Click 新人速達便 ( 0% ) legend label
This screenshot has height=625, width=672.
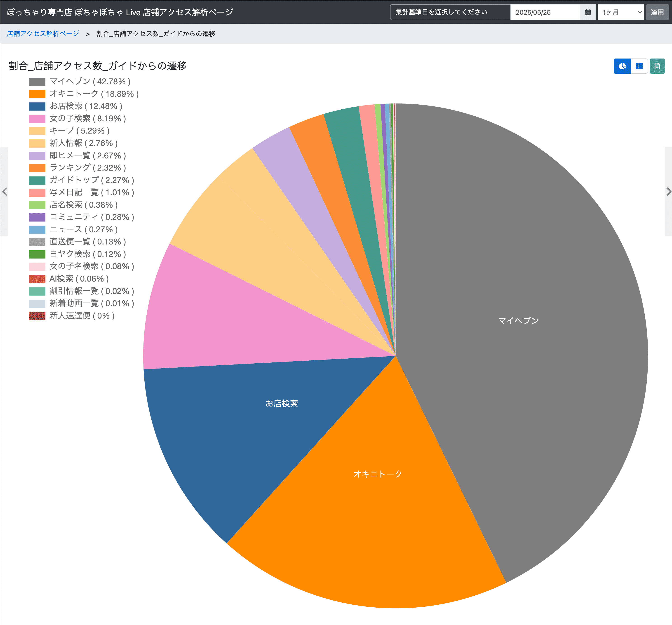[82, 316]
